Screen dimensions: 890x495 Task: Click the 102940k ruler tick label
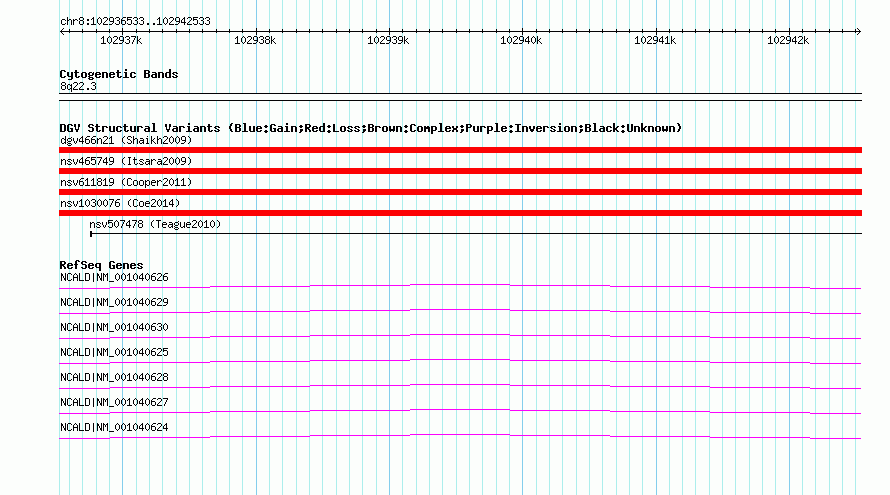tap(520, 40)
